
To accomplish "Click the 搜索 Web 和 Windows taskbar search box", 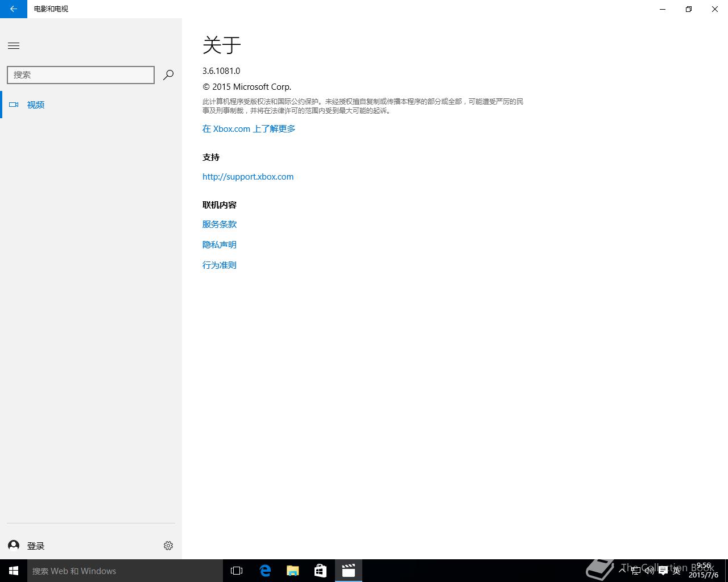I will click(125, 571).
